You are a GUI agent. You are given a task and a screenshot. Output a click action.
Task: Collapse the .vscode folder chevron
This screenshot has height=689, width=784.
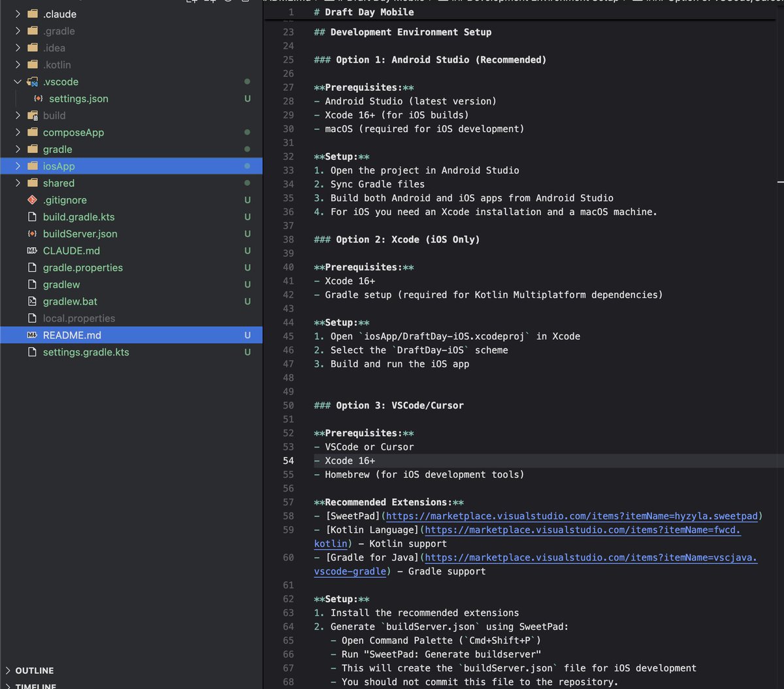coord(18,82)
